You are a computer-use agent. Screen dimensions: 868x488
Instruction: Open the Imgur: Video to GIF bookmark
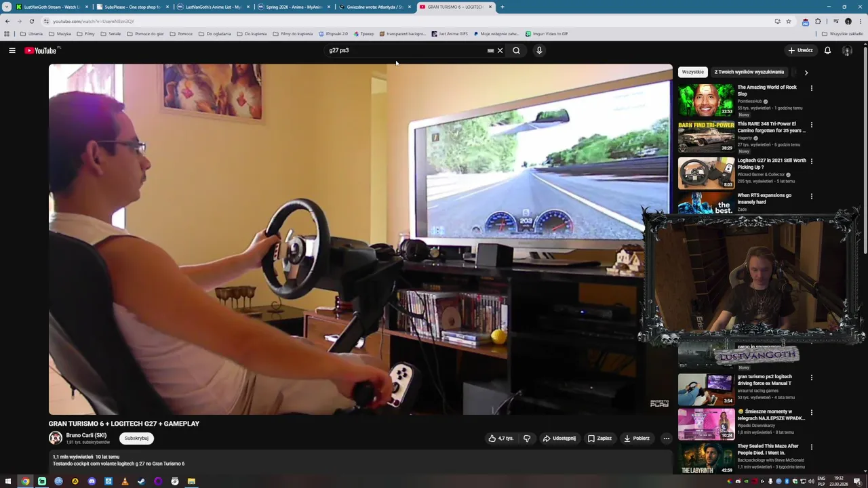(x=547, y=33)
